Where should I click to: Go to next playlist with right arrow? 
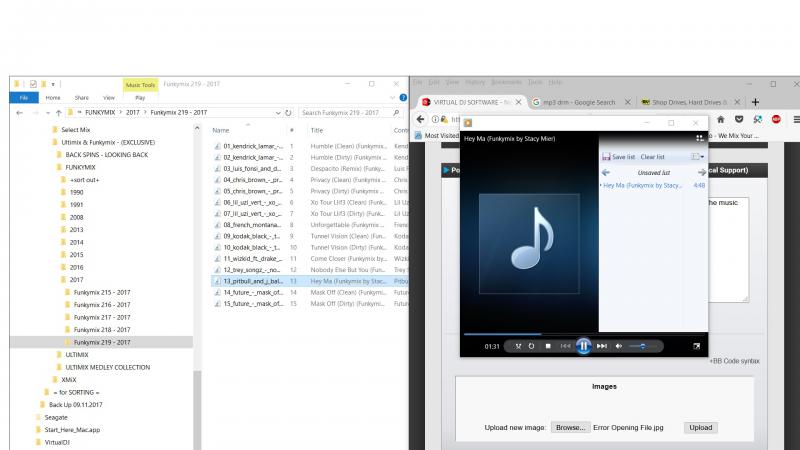(x=702, y=172)
